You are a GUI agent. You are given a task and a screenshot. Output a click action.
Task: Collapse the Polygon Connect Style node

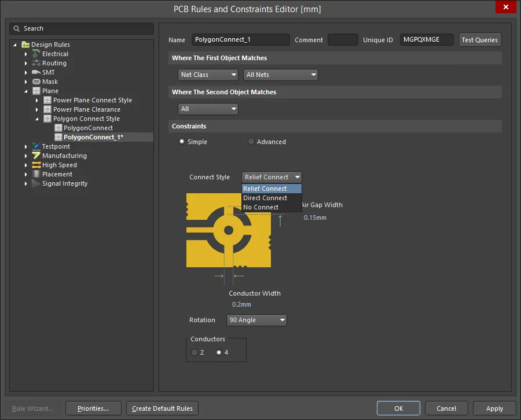[x=37, y=119]
